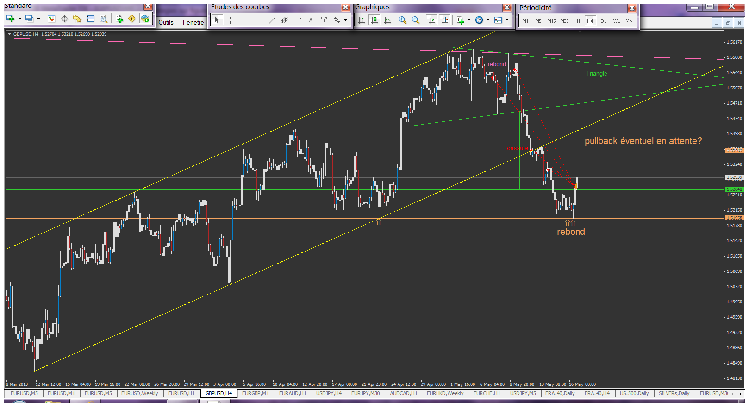Set periodicity to MN monthly

629,21
